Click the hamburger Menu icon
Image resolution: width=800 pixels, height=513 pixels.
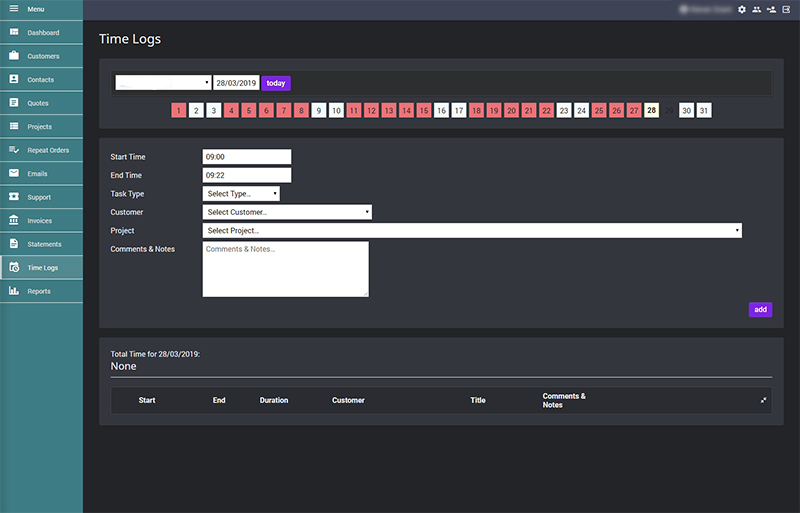[x=14, y=9]
